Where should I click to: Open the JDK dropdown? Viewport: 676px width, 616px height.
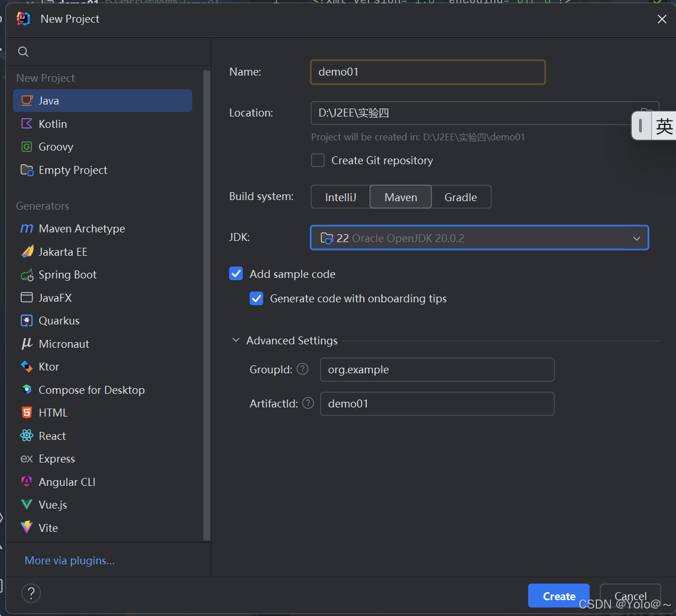[479, 238]
